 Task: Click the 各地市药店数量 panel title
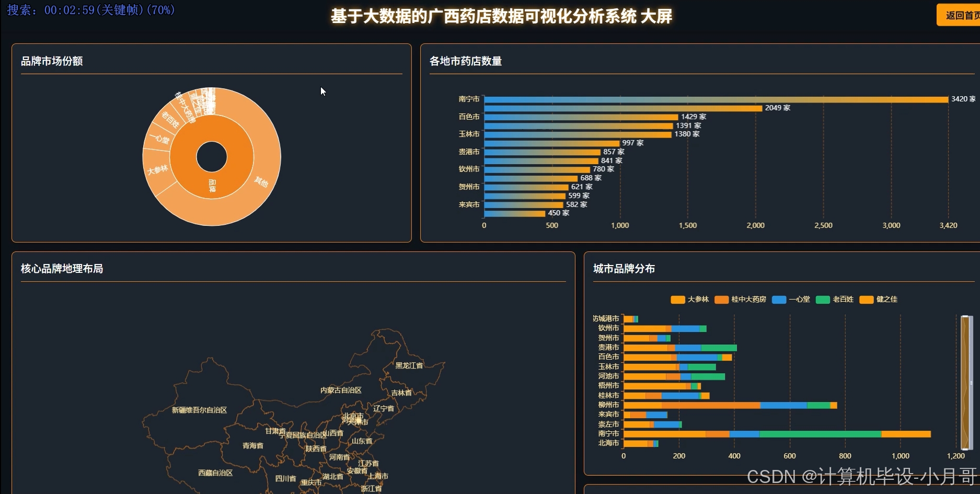pyautogui.click(x=466, y=61)
